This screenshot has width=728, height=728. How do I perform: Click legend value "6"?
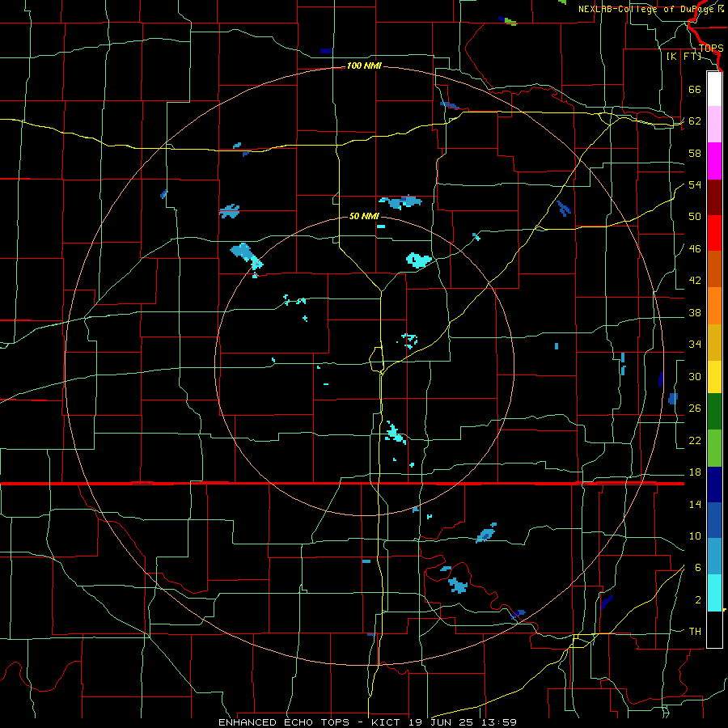click(x=698, y=568)
